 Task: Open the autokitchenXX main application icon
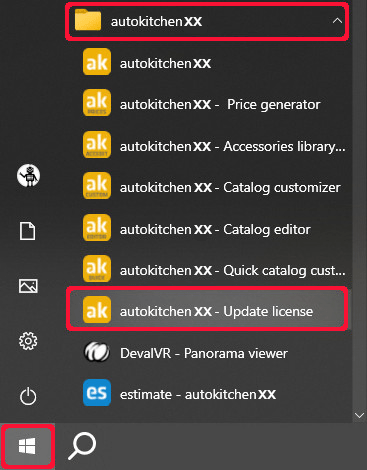pyautogui.click(x=97, y=62)
